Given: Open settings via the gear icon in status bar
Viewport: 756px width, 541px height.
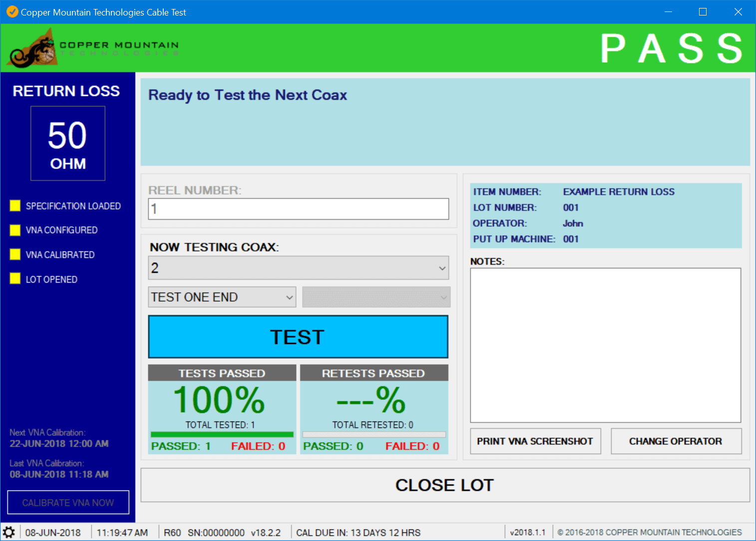Looking at the screenshot, I should tap(9, 532).
